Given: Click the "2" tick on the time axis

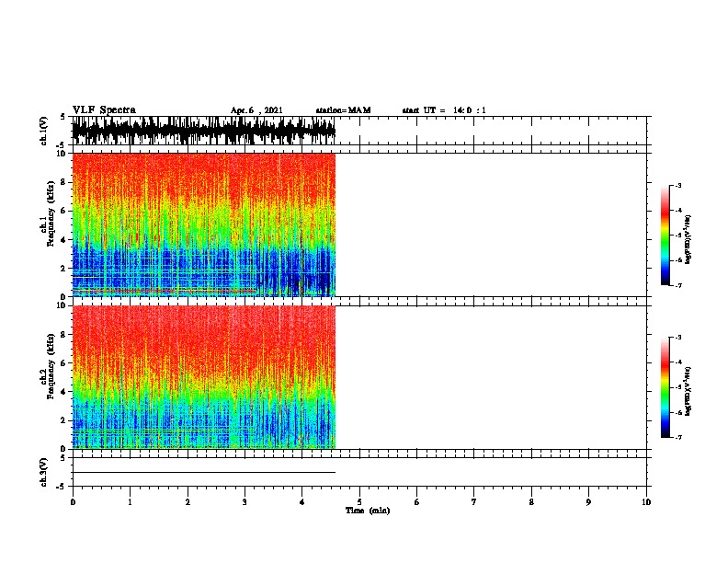Looking at the screenshot, I should coord(188,502).
